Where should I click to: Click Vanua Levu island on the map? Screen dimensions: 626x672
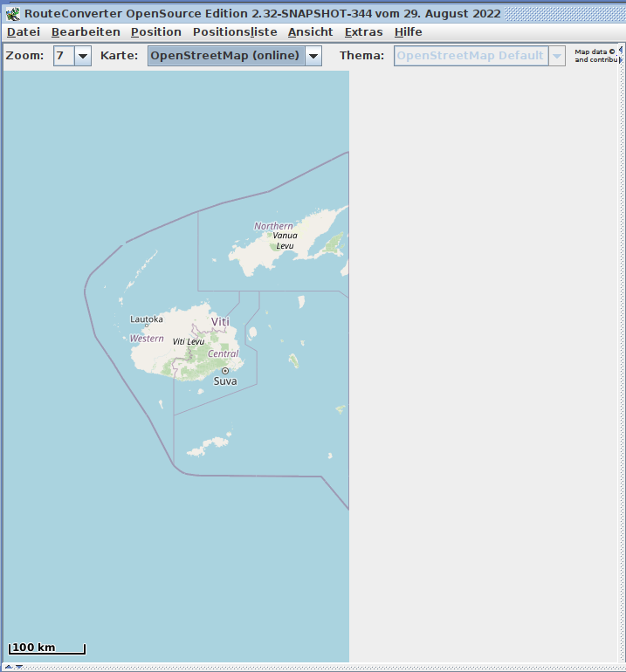tap(285, 240)
